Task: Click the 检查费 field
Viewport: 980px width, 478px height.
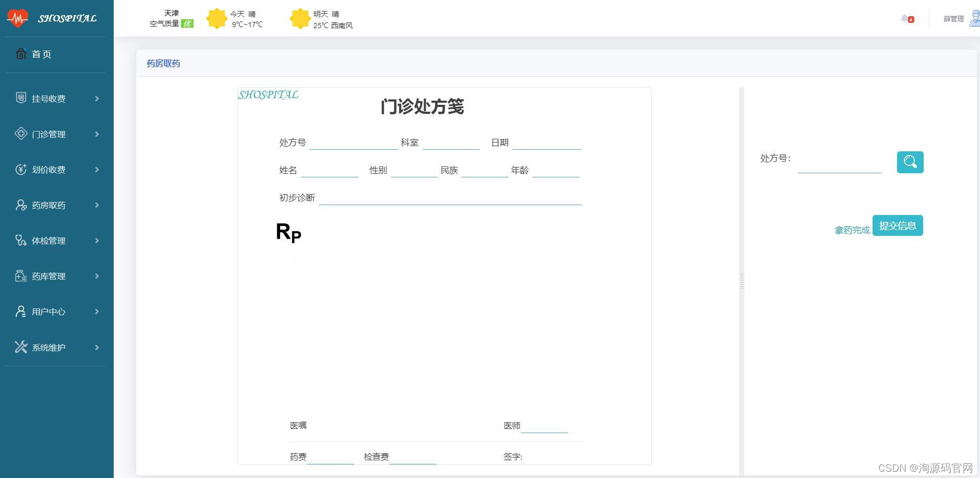Action: (x=413, y=457)
